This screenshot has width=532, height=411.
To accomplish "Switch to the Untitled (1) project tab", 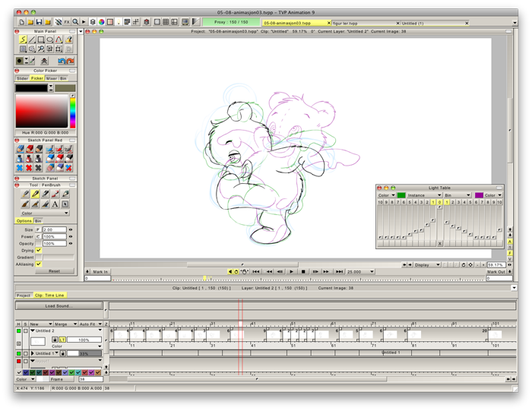I will tap(435, 23).
